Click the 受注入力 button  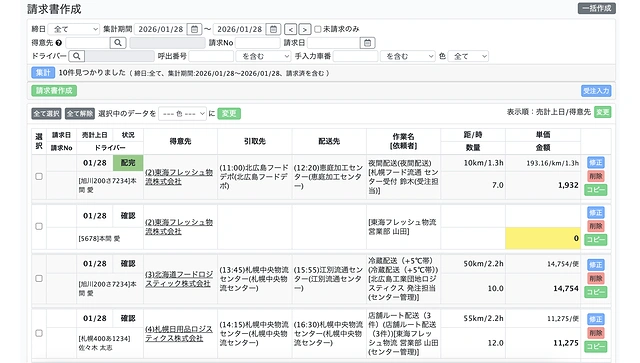pos(596,91)
